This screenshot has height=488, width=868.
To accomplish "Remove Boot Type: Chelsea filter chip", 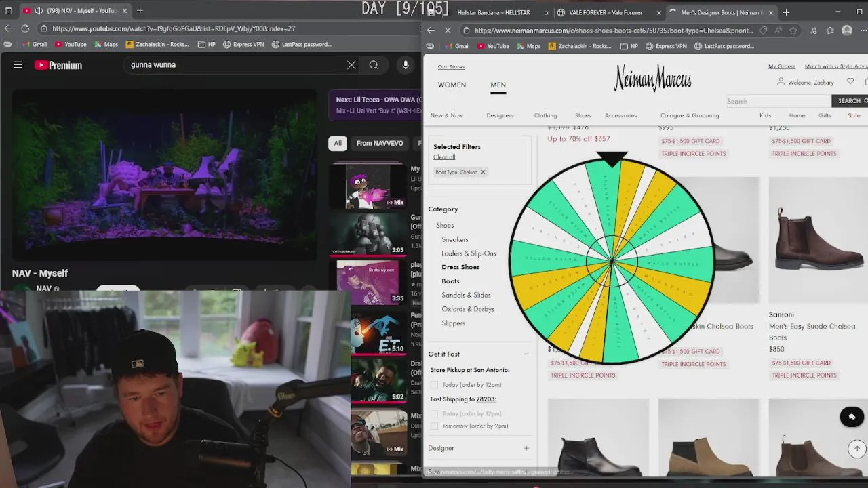I will pos(483,172).
